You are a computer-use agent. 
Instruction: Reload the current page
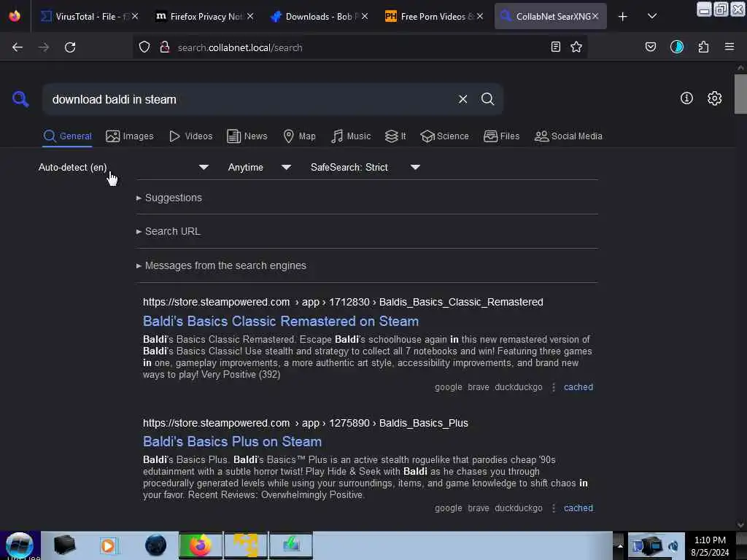click(x=70, y=47)
